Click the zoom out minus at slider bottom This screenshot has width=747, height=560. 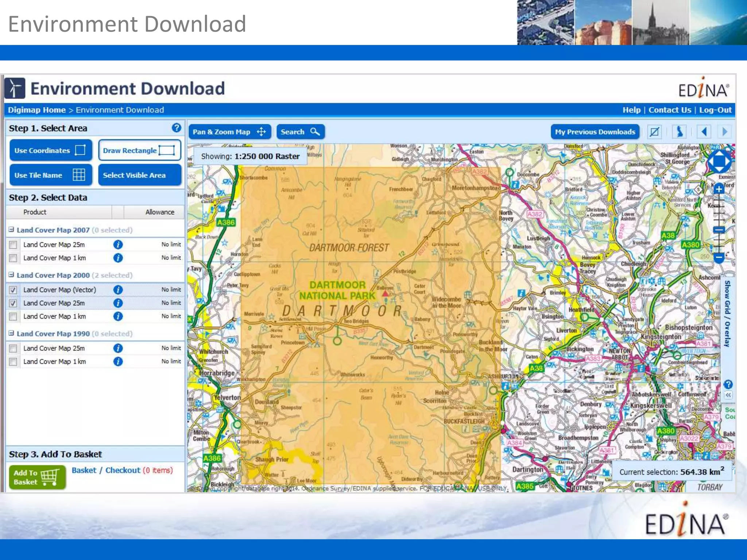point(719,258)
